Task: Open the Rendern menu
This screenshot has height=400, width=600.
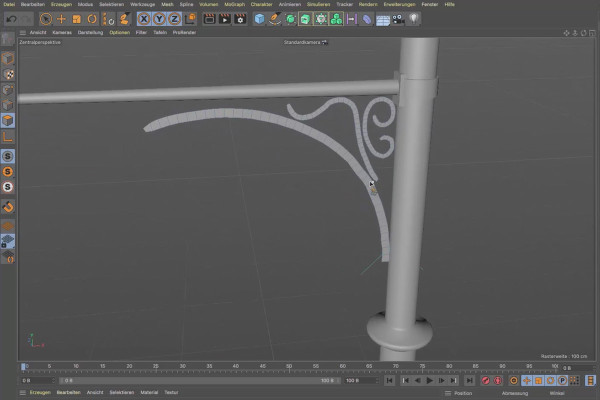Action: pos(368,4)
